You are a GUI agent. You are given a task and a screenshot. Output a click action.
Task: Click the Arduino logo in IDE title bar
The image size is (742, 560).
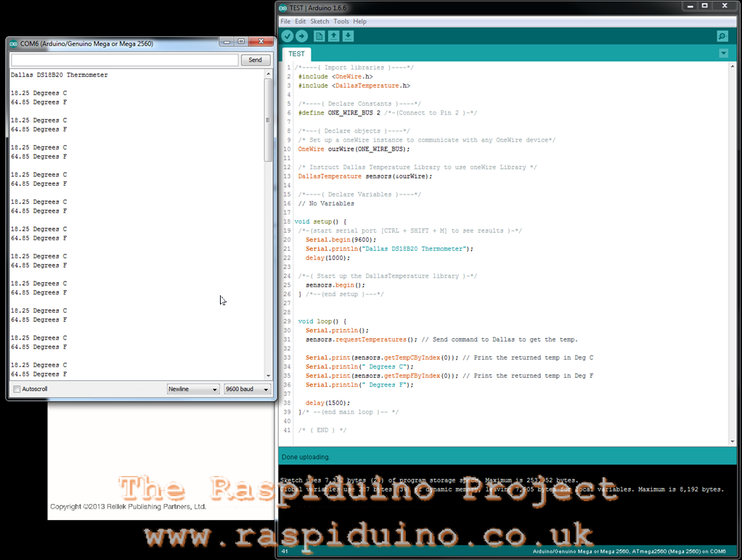[283, 8]
